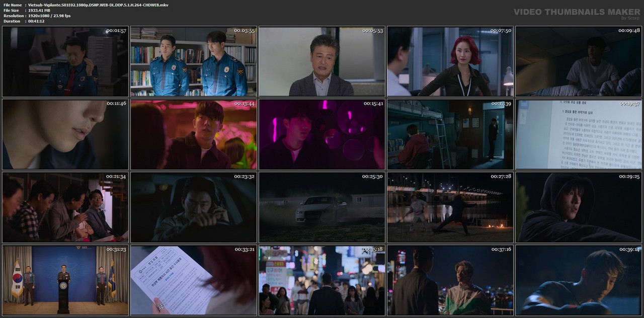Select the thumbnail at 00:17:39

[450, 134]
